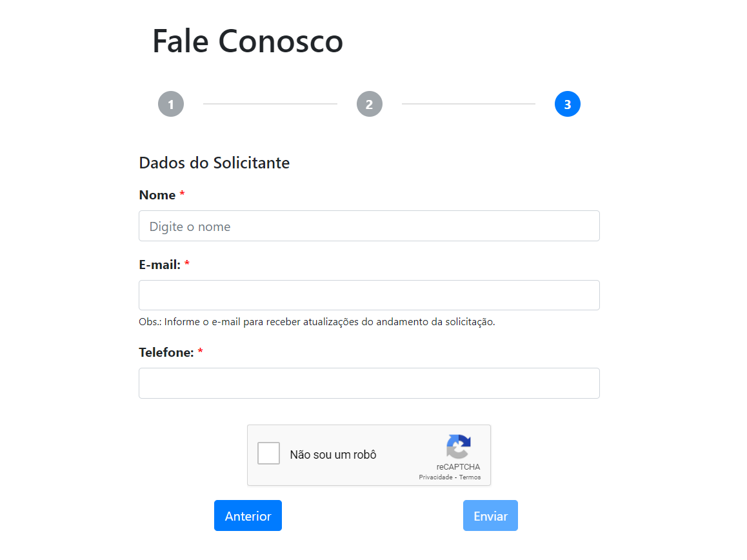The width and height of the screenshot is (747, 560).
Task: Submit the form with Enviar button
Action: tap(490, 515)
